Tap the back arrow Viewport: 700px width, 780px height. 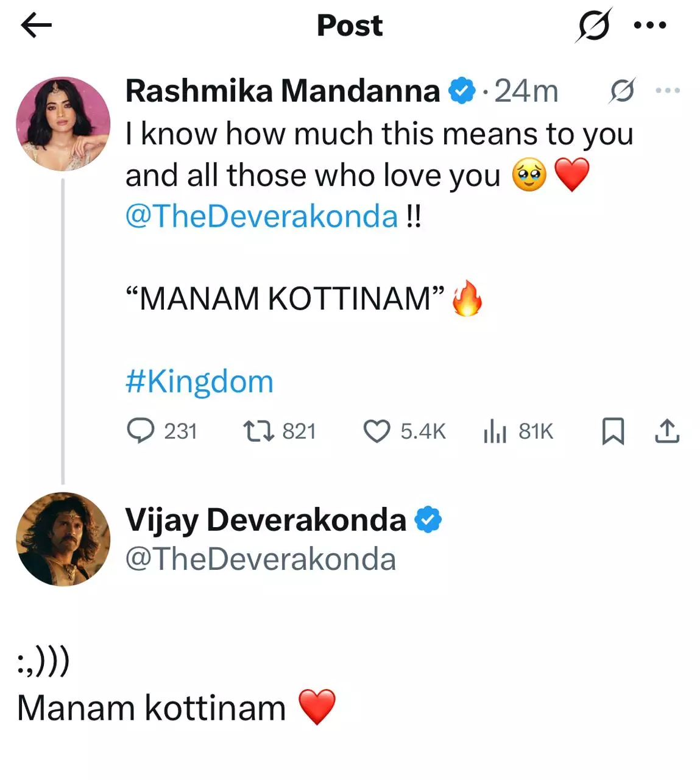pyautogui.click(x=36, y=26)
